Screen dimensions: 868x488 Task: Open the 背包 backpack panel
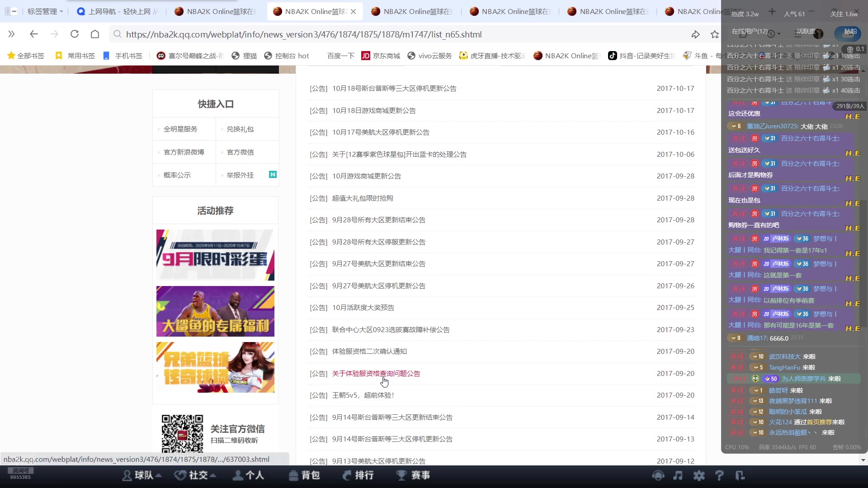[x=304, y=475]
